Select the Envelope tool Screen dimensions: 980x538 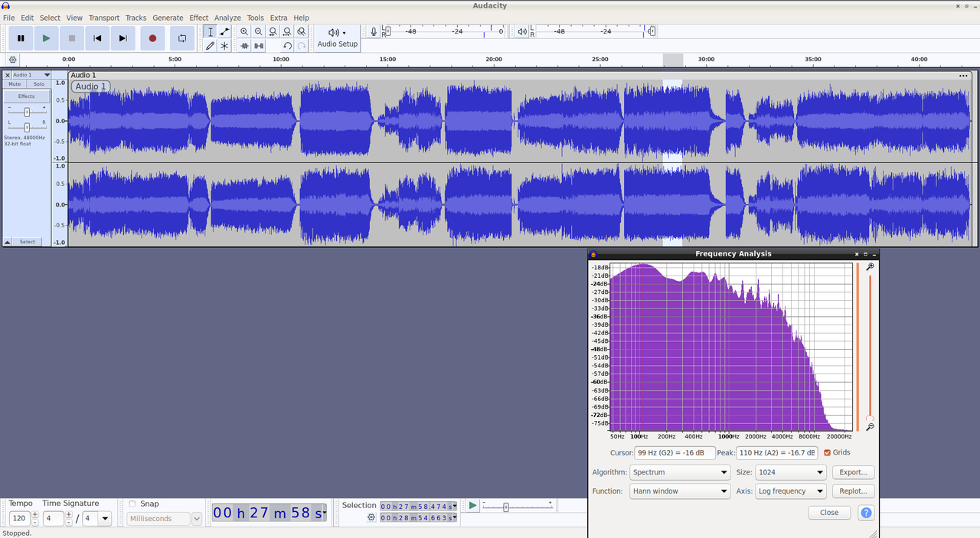coord(224,31)
